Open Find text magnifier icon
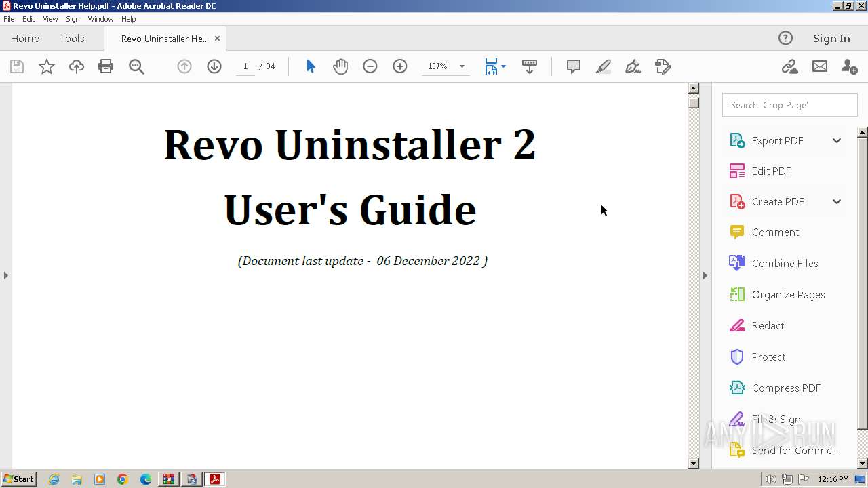868x488 pixels. 136,66
